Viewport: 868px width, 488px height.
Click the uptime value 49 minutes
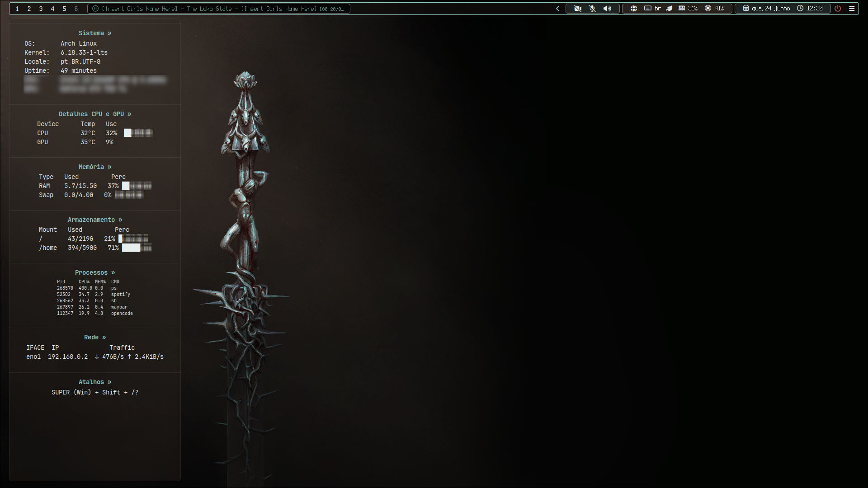pos(79,70)
